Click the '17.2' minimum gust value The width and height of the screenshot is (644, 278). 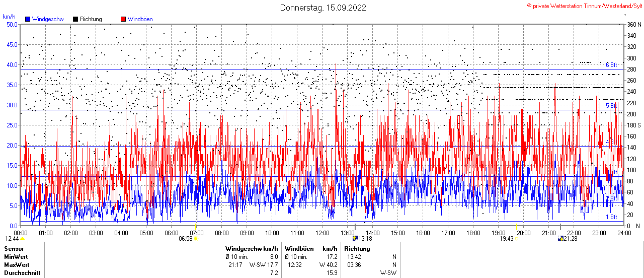tap(332, 257)
